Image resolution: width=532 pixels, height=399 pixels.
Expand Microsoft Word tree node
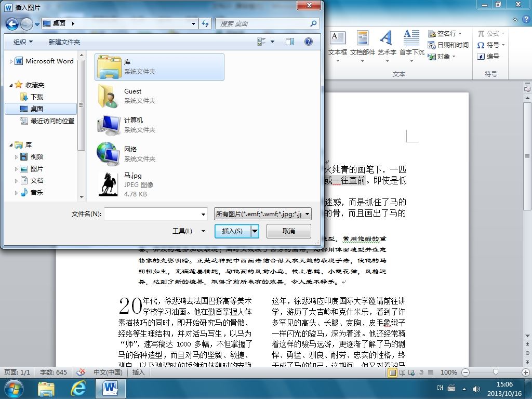click(11, 61)
